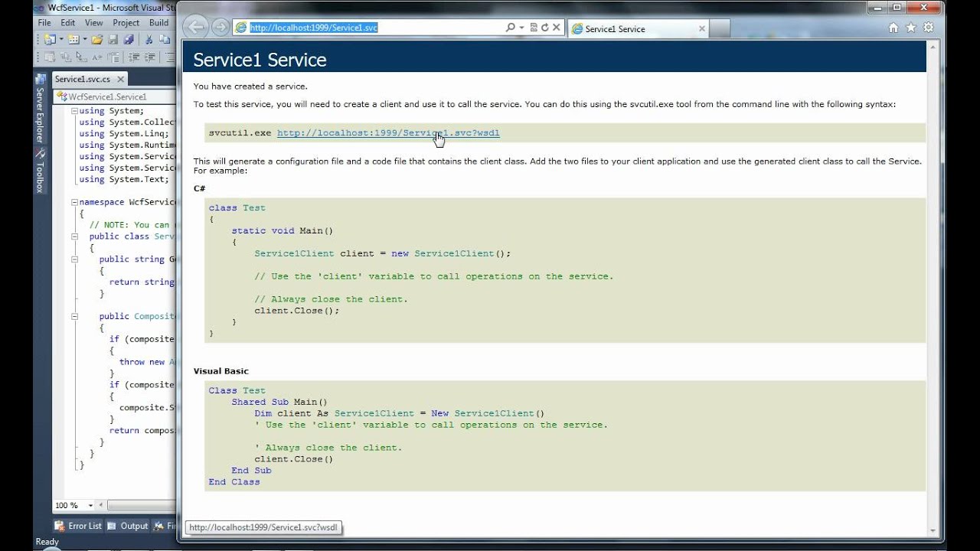Click 'Service1Client client = new Service1Client();' C# line

pyautogui.click(x=382, y=253)
